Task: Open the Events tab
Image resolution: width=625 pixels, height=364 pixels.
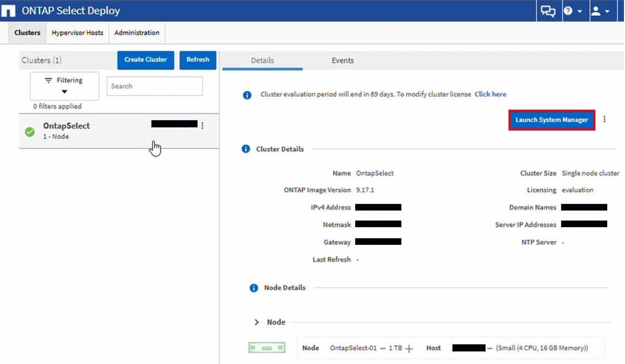Action: pos(343,61)
